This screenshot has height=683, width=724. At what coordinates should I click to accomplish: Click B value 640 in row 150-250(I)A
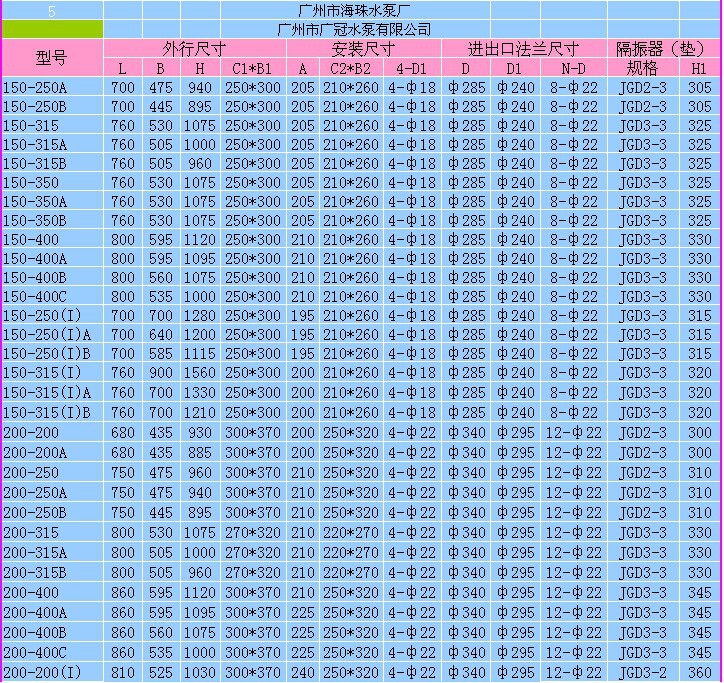pyautogui.click(x=161, y=334)
